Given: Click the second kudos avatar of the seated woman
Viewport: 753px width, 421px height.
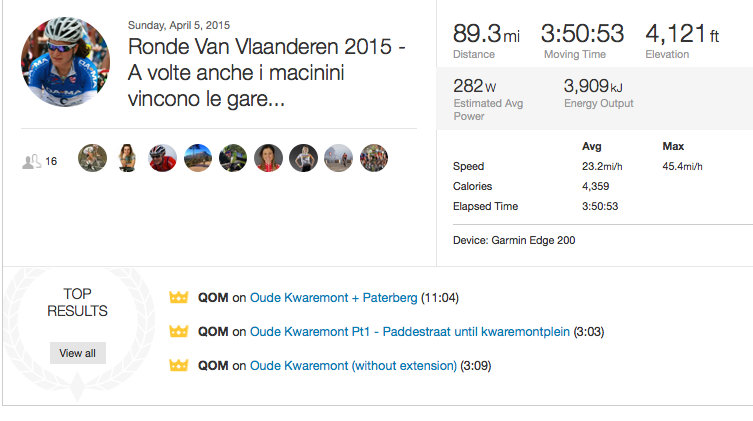Looking at the screenshot, I should 127,158.
